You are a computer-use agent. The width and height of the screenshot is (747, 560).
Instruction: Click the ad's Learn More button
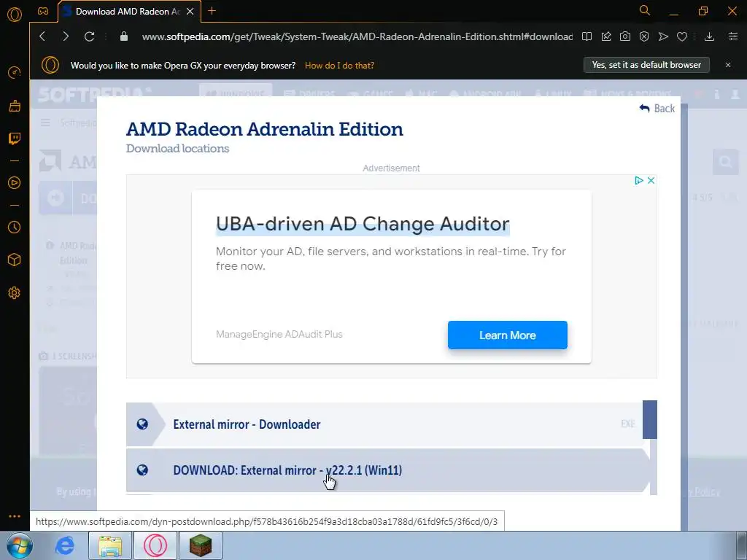click(508, 335)
